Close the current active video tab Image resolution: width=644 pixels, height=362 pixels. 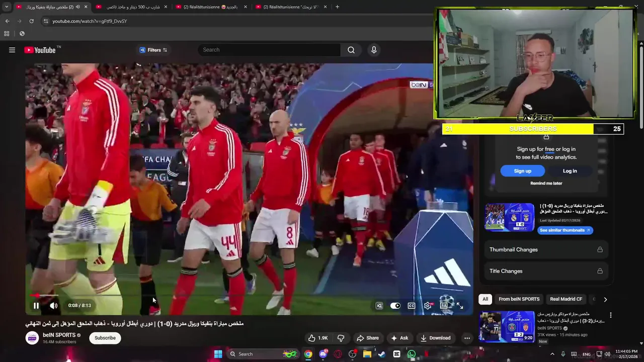86,7
